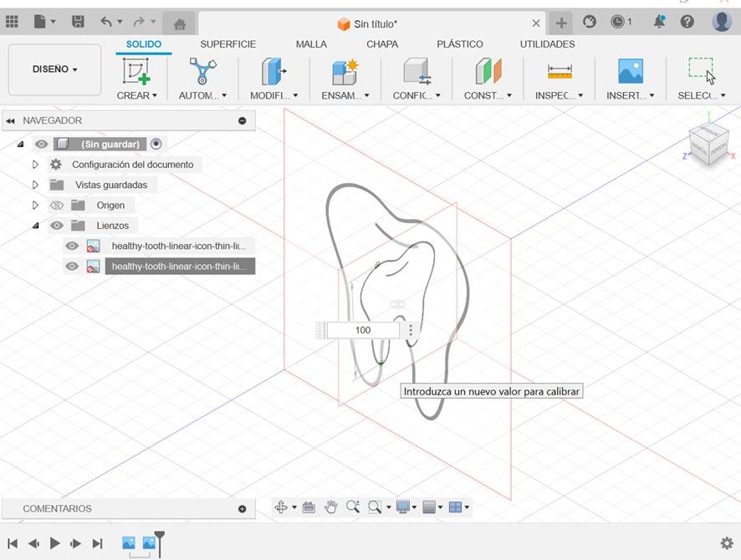Collapse the Navegador panel with minus button
The height and width of the screenshot is (560, 741).
[243, 121]
